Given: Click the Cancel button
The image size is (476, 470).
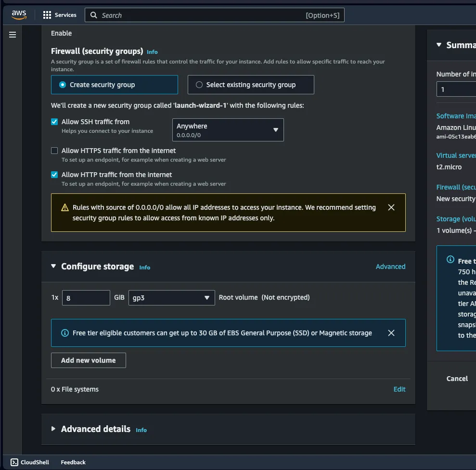Looking at the screenshot, I should tap(457, 379).
